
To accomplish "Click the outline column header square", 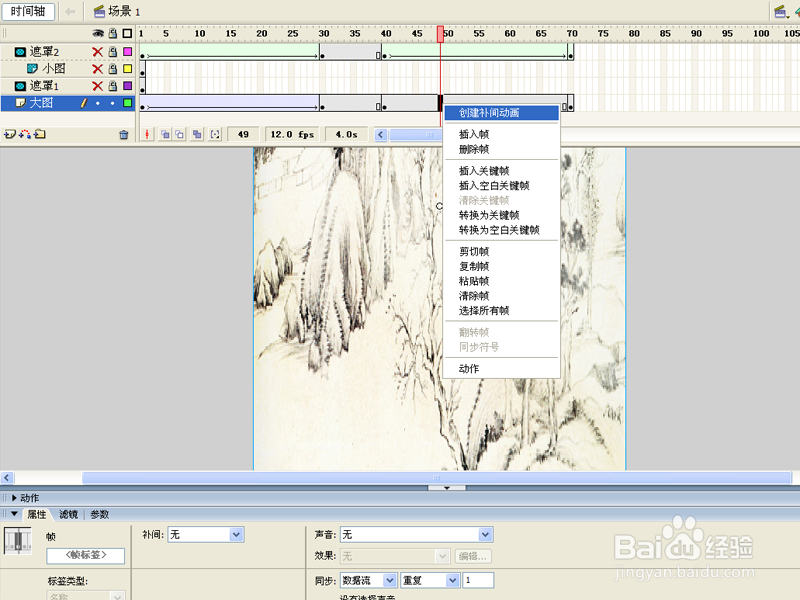I will [x=128, y=34].
